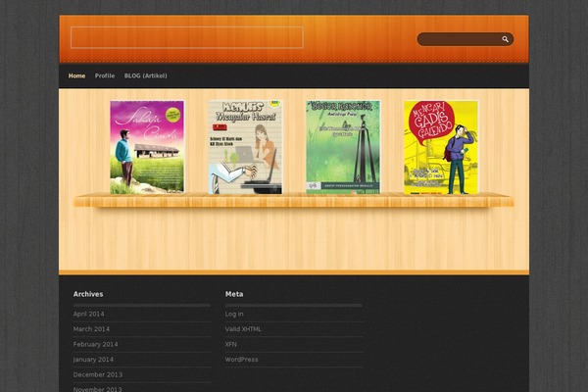This screenshot has height=392, width=588.
Task: Open the Profile menu item
Action: (x=105, y=75)
